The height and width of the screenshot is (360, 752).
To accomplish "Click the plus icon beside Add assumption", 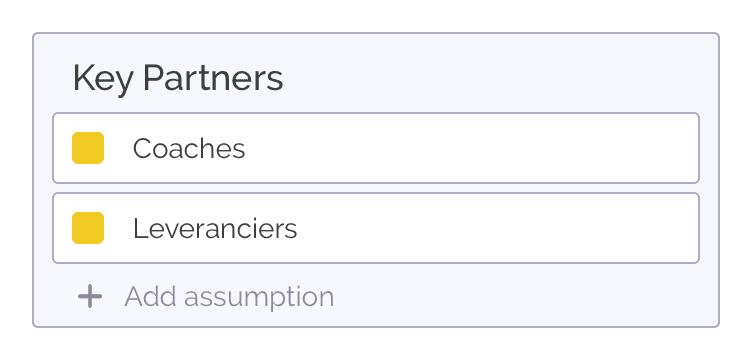I will (x=90, y=296).
